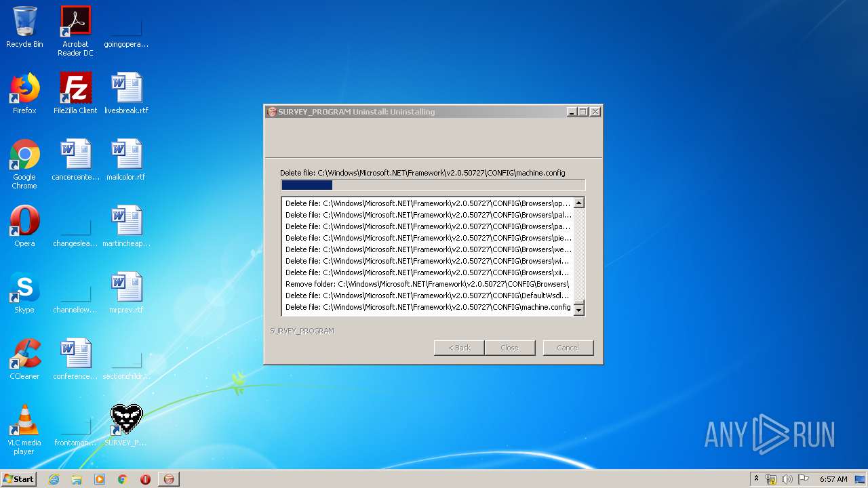
Task: Launch CCleaner from the desktop
Action: (24, 359)
